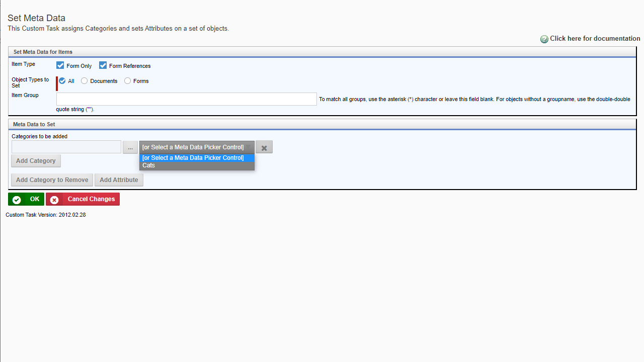Choose the Cats option in dropdown list
This screenshot has height=362, width=644.
197,165
